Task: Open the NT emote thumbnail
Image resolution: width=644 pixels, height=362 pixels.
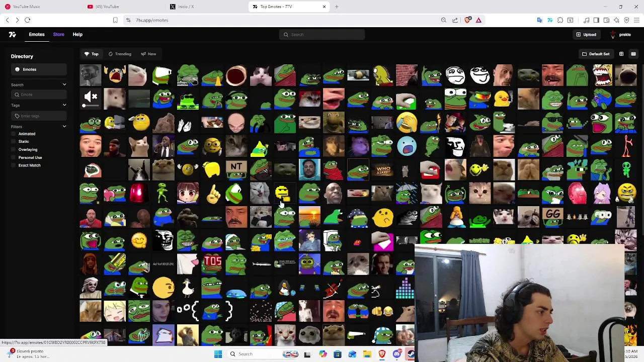Action: [x=236, y=169]
